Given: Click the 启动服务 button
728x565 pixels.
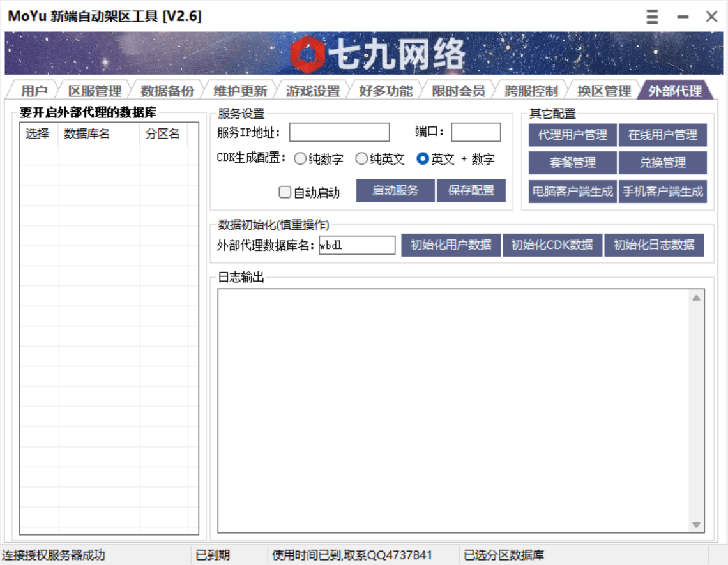Looking at the screenshot, I should point(394,190).
